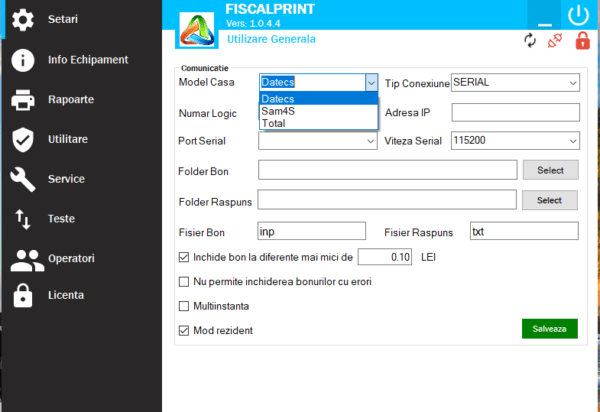This screenshot has width=600, height=412.
Task: Click the refresh arrows icon in header
Action: (530, 41)
